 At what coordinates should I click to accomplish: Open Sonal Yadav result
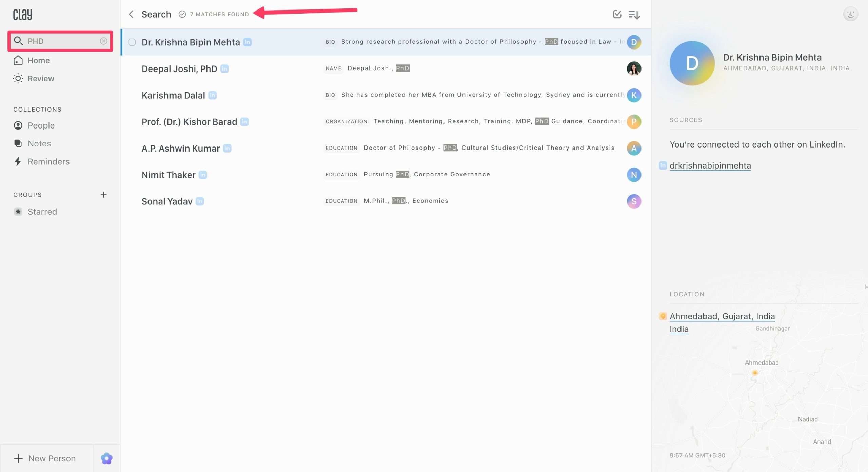[386, 201]
